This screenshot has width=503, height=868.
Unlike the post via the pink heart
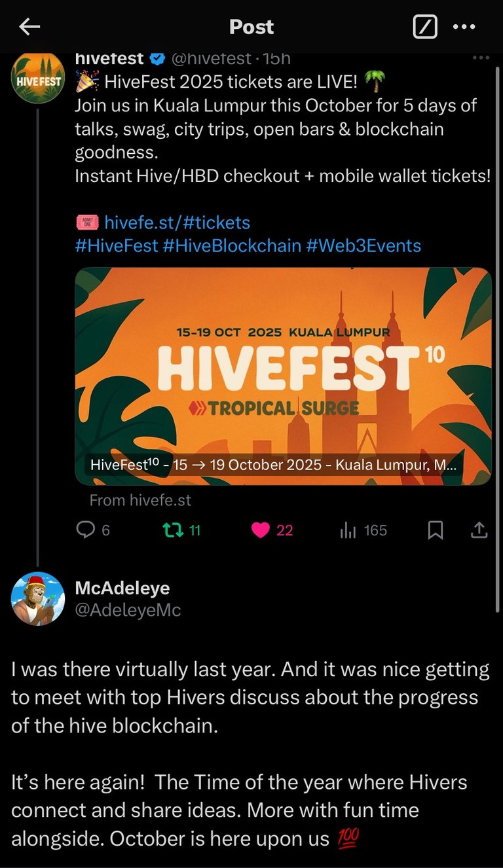click(261, 530)
